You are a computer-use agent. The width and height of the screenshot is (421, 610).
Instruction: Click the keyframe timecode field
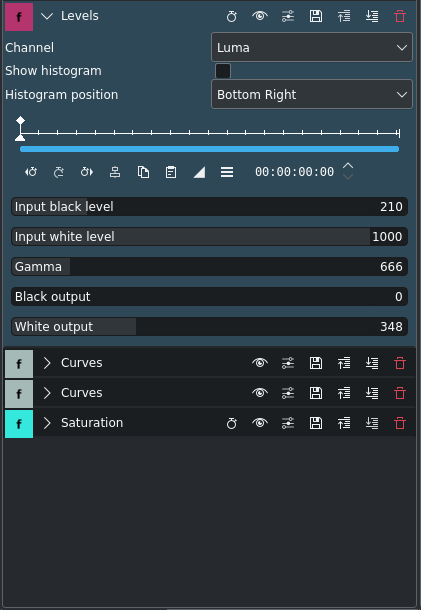pos(295,172)
